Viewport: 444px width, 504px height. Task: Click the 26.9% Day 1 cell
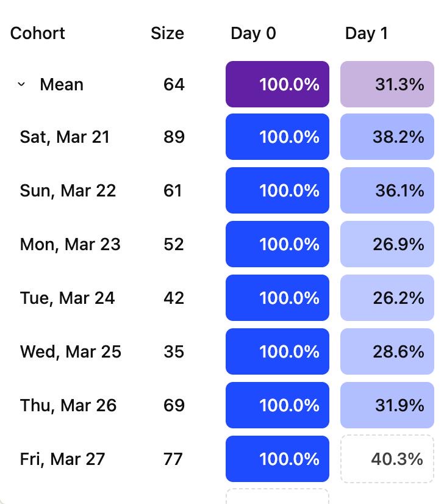coord(387,244)
